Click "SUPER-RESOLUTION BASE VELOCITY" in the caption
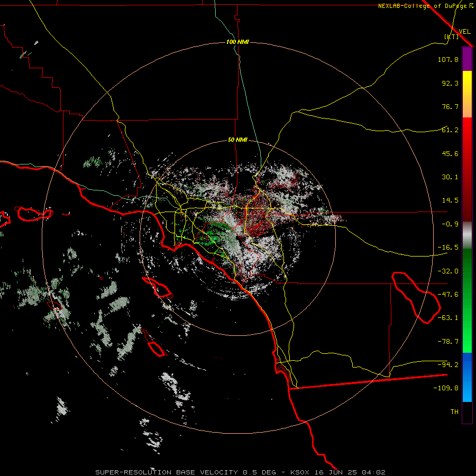The height and width of the screenshot is (476, 476). tap(167, 472)
